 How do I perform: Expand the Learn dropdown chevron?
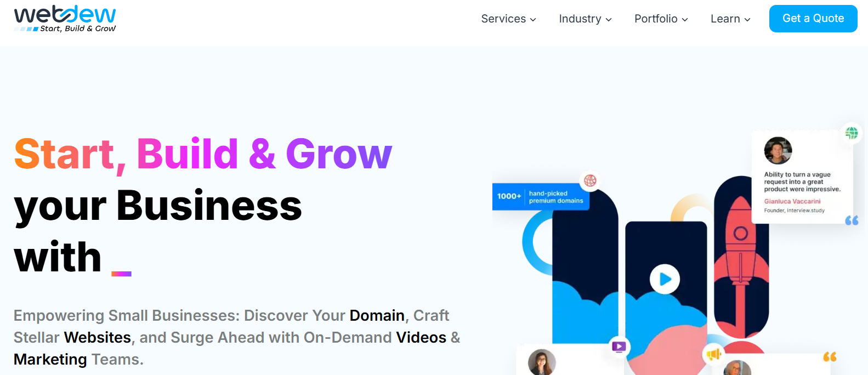point(747,19)
